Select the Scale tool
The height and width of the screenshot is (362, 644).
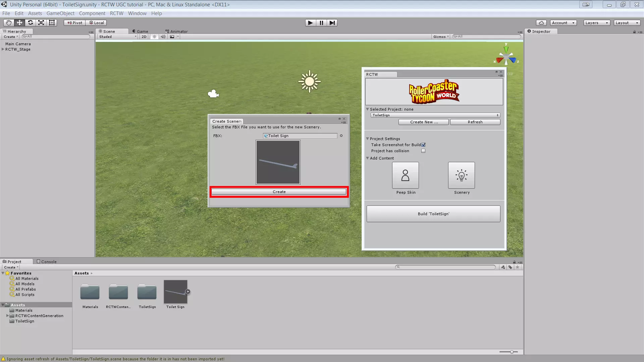pos(41,23)
